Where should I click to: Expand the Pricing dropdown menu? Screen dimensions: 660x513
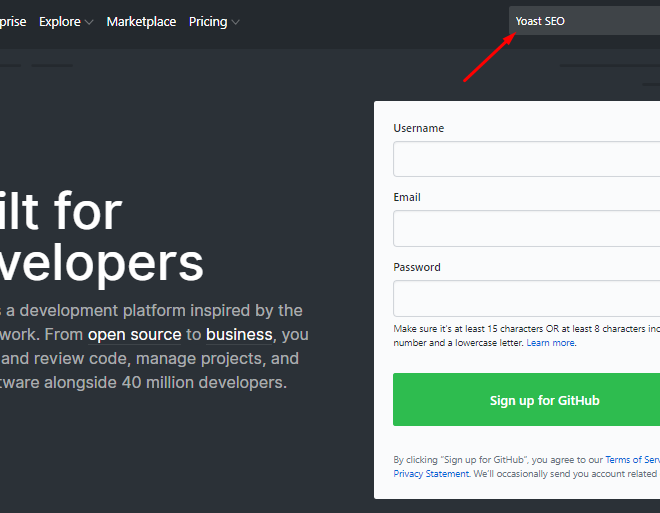(214, 21)
